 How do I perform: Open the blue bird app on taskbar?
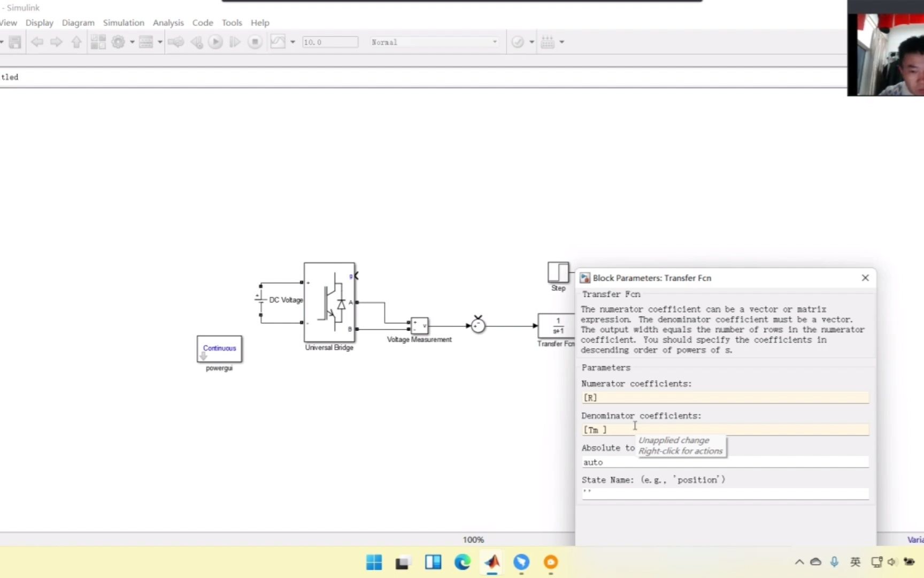pos(521,562)
